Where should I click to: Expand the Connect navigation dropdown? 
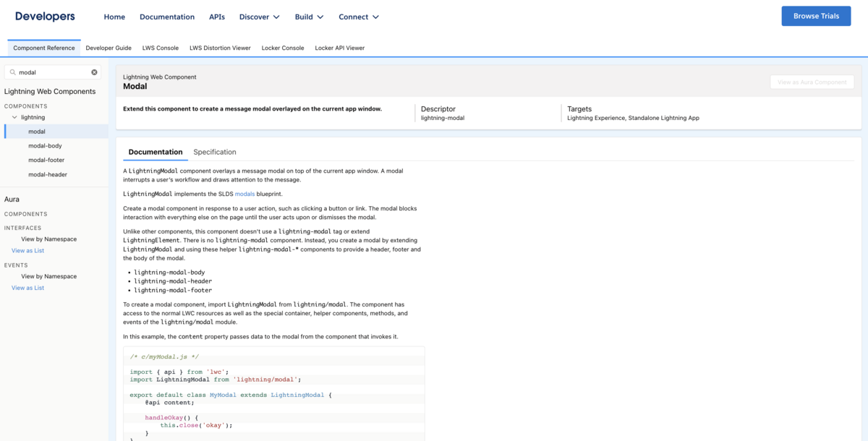pos(359,17)
